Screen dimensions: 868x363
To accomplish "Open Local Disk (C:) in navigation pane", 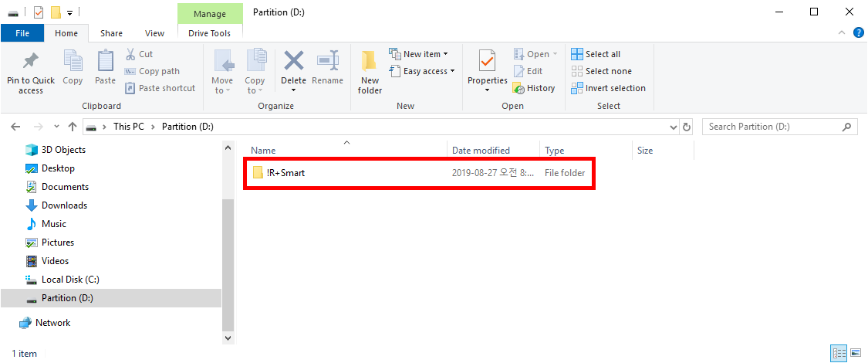I will pos(62,280).
